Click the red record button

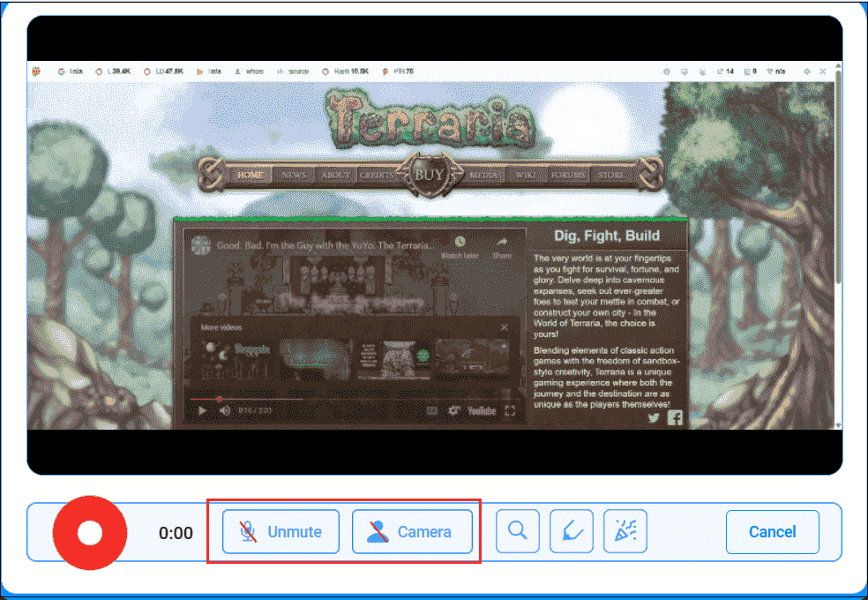(x=89, y=531)
